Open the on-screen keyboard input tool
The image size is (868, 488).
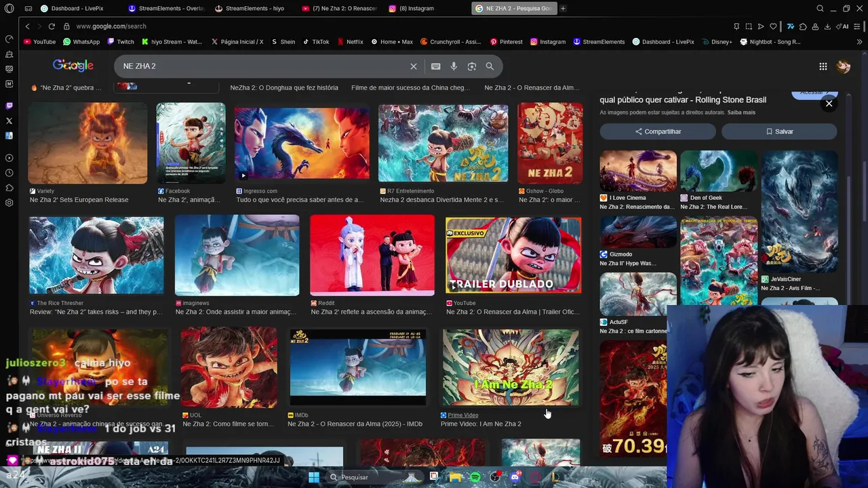pos(435,66)
